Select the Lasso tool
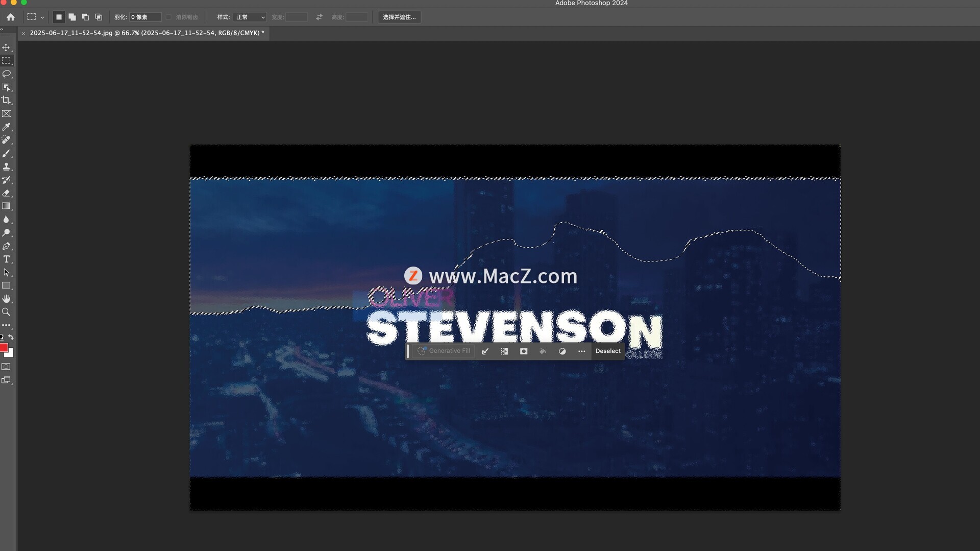This screenshot has height=551, width=980. click(6, 74)
